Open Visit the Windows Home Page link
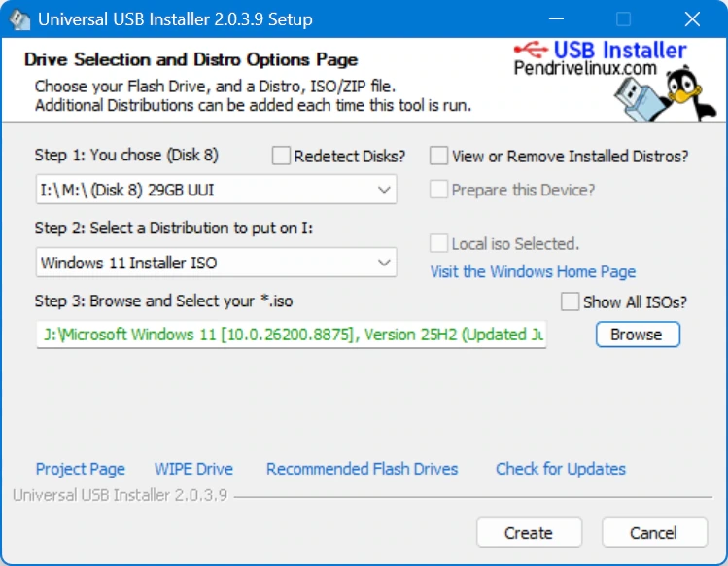 (x=533, y=272)
